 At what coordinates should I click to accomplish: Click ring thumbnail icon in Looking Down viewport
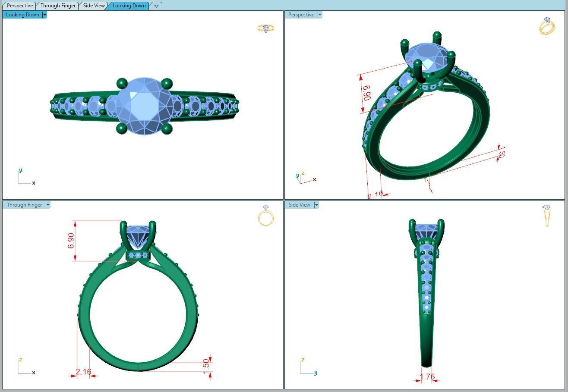point(266,28)
